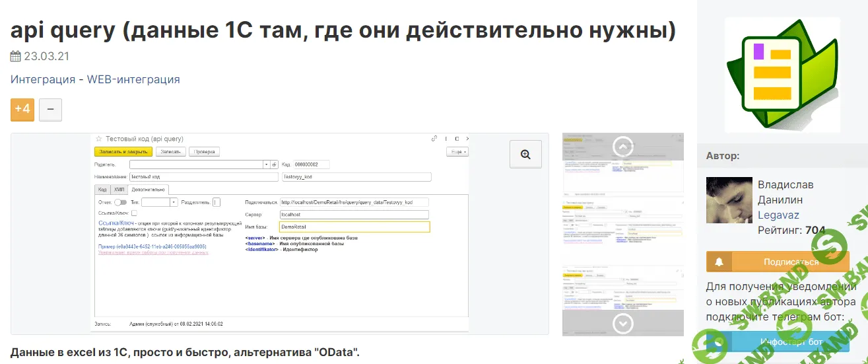Click the chain link icon in screenshot header

434,139
